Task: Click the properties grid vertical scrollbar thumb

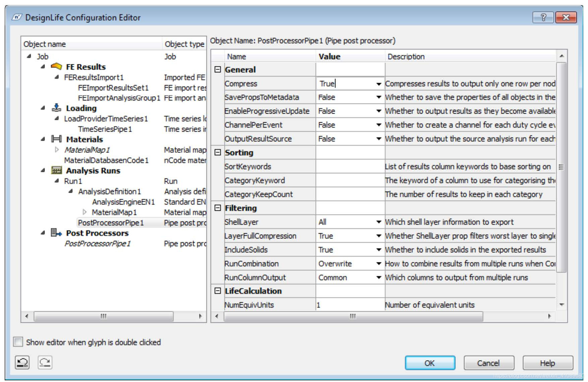Action: pyautogui.click(x=561, y=167)
